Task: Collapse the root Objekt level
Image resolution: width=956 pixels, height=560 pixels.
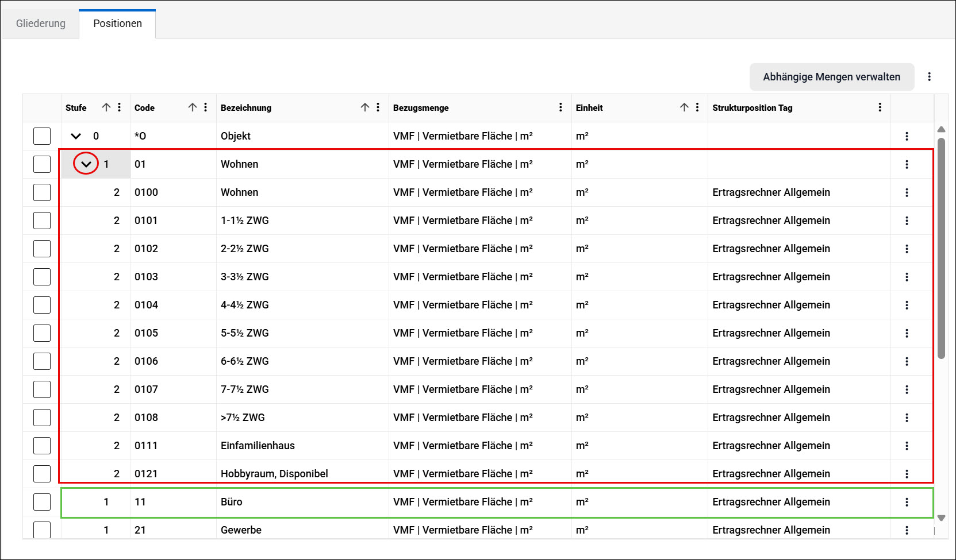Action: [x=76, y=136]
